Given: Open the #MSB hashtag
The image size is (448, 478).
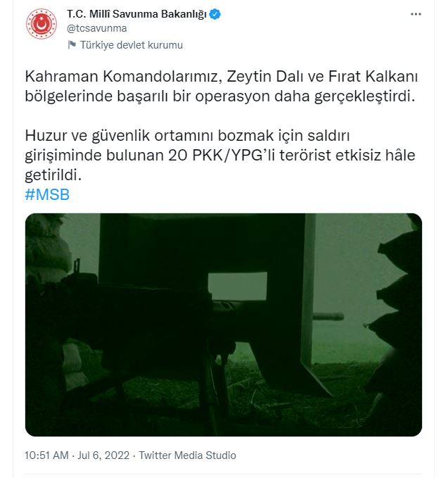Looking at the screenshot, I should tap(47, 194).
